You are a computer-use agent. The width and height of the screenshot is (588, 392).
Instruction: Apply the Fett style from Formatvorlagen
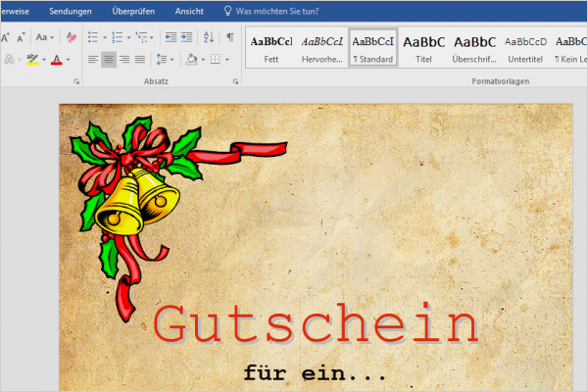click(270, 47)
